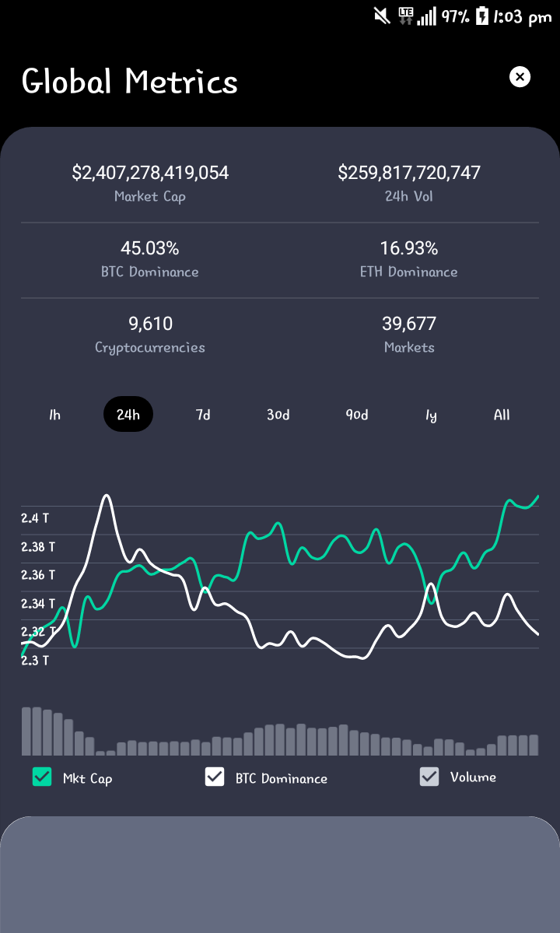
Task: Tap the white BTC dominance peak
Action: pyautogui.click(x=107, y=496)
